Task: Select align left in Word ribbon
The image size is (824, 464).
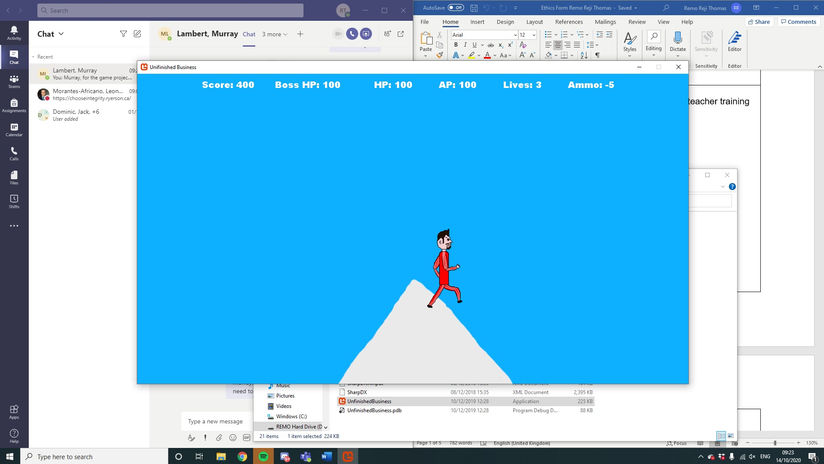Action: 548,45
